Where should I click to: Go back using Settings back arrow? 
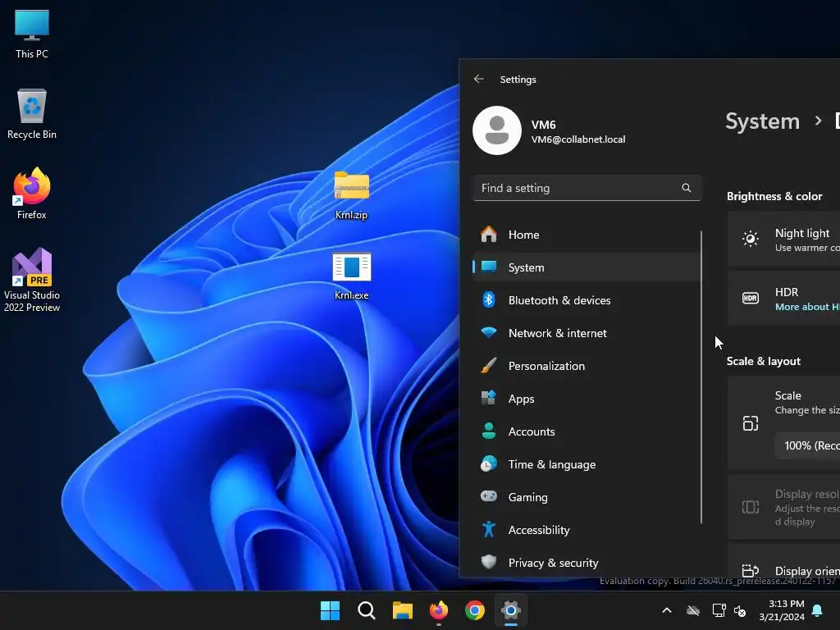click(x=479, y=80)
